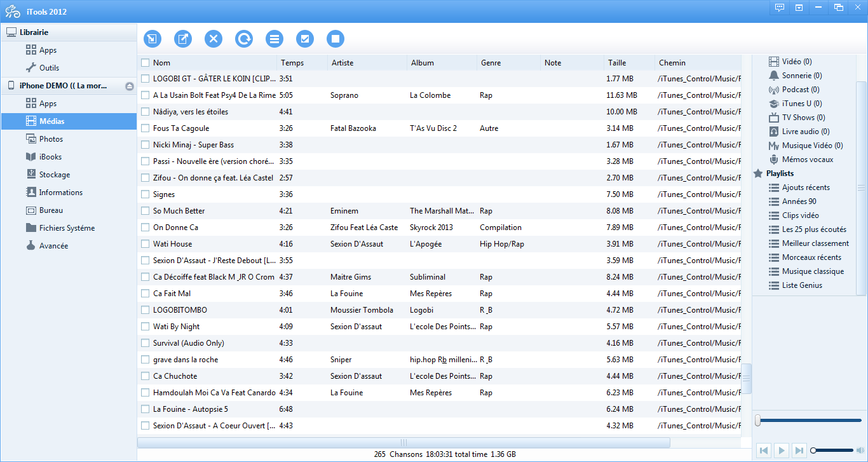The image size is (868, 462).
Task: Click the playback progress slider handle
Action: [758, 420]
